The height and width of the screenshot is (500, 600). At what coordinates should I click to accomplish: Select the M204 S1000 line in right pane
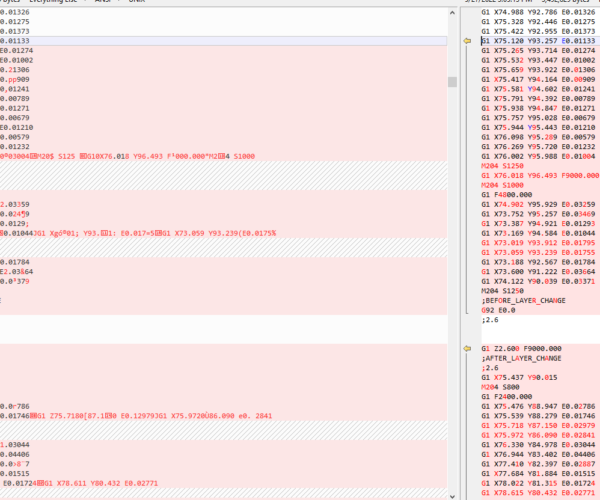pos(507,184)
